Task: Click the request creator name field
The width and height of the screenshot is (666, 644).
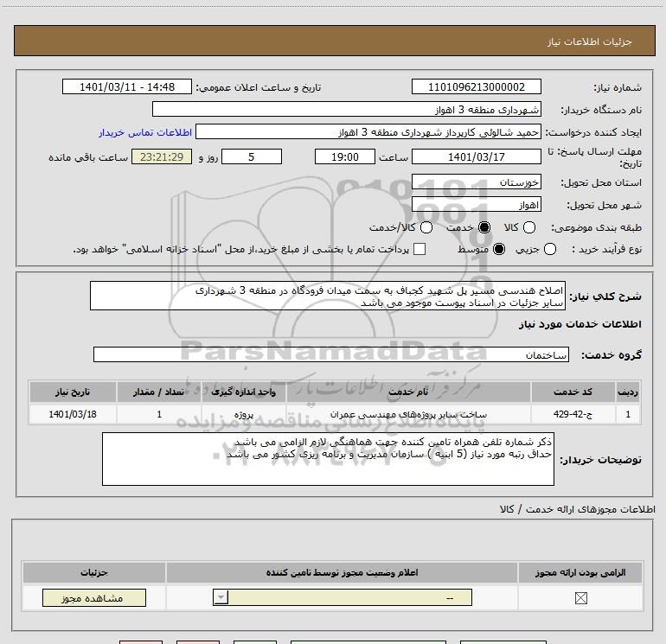Action: pyautogui.click(x=368, y=132)
